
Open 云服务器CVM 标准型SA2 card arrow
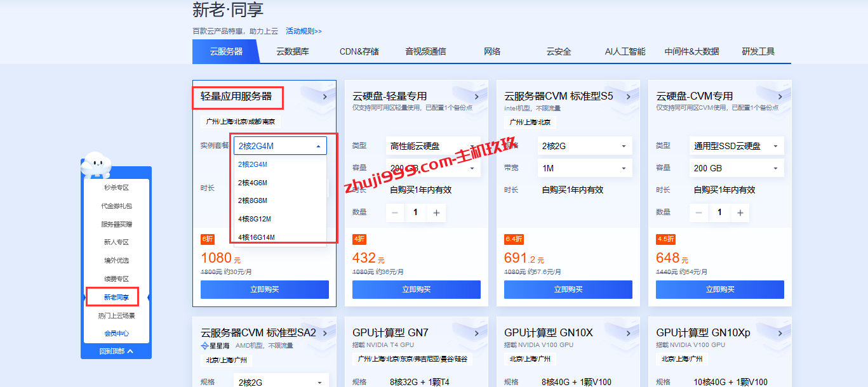pyautogui.click(x=324, y=333)
